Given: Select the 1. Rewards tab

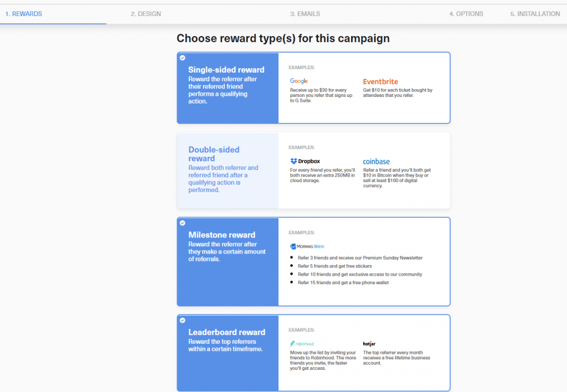Looking at the screenshot, I should click(23, 14).
